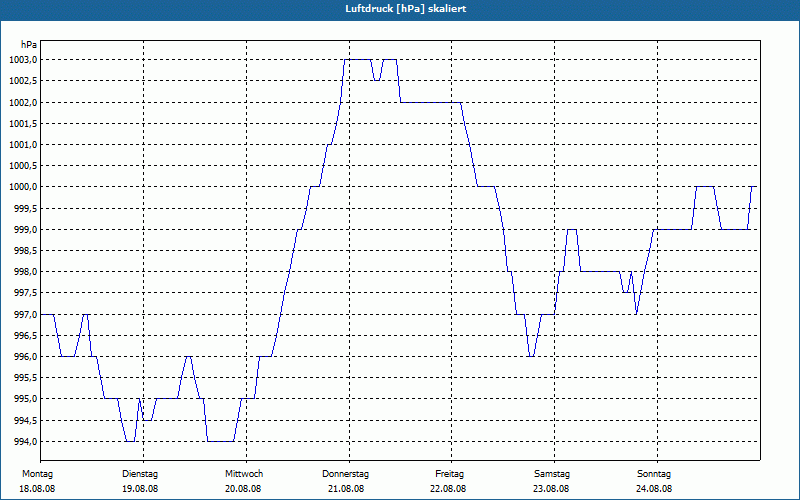800x500 pixels.
Task: Click the 998,0 axis value
Action: [x=25, y=272]
